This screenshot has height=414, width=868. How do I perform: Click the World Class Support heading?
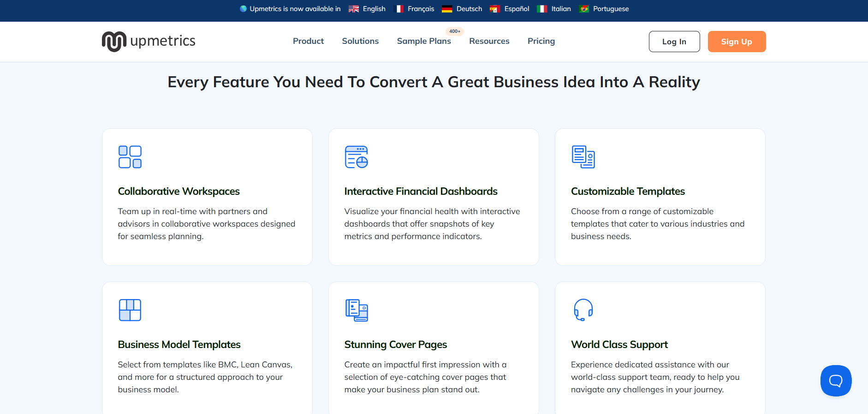click(619, 344)
